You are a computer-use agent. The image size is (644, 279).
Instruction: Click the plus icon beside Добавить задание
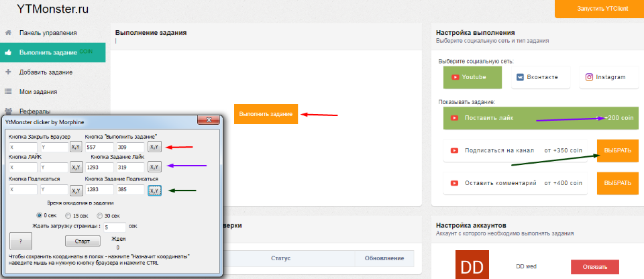tap(8, 72)
